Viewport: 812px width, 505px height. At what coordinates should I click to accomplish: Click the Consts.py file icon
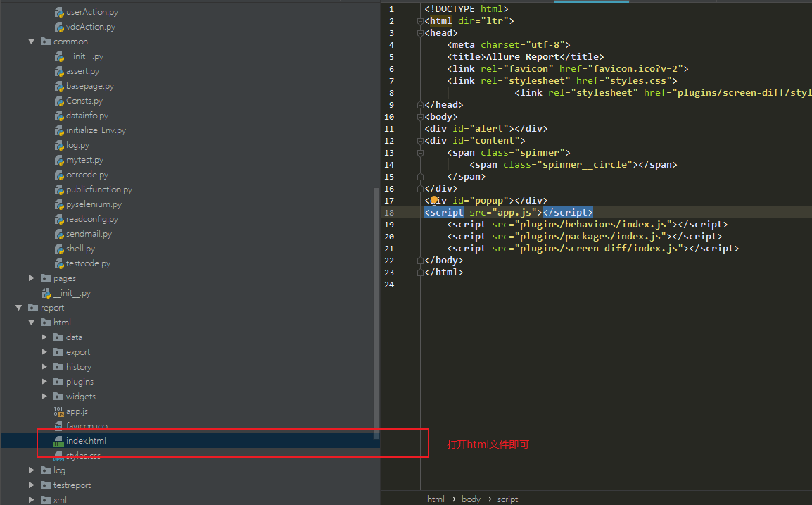tap(59, 101)
